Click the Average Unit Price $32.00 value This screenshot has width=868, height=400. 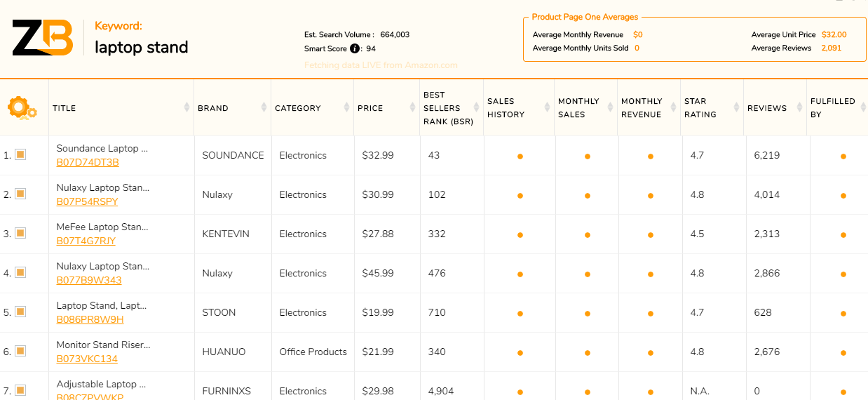click(x=834, y=34)
